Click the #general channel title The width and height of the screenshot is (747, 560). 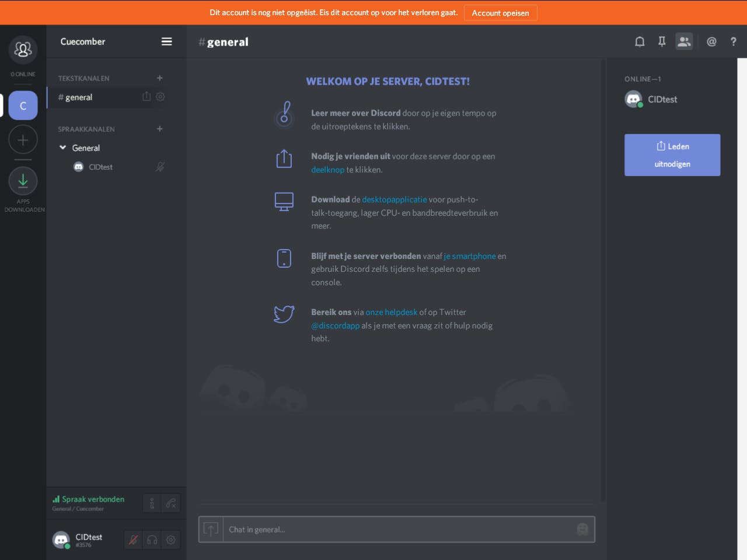[224, 42]
